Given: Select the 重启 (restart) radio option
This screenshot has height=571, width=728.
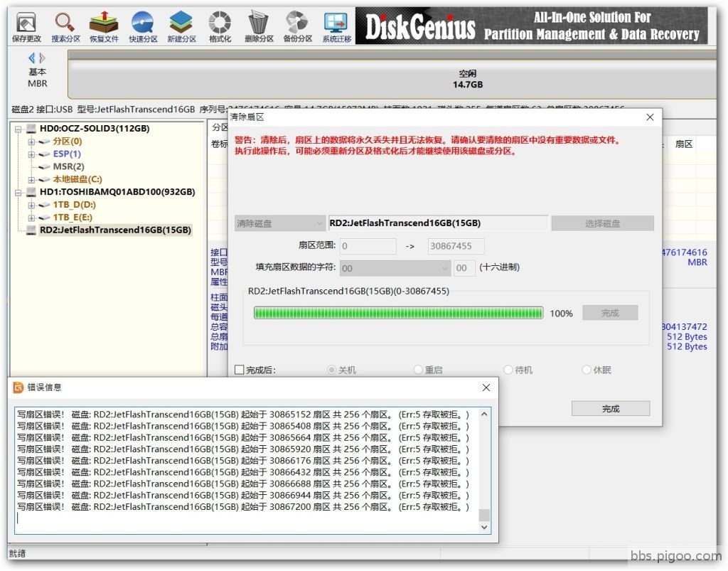Looking at the screenshot, I should coord(418,370).
